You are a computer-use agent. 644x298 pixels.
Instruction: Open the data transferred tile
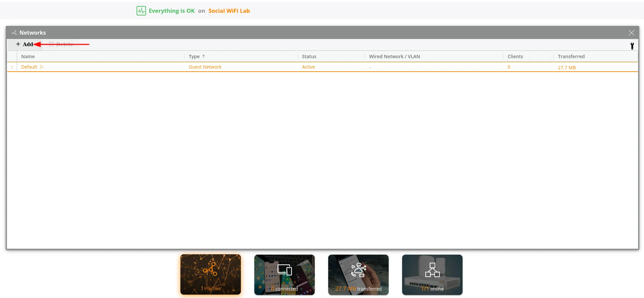tap(358, 274)
